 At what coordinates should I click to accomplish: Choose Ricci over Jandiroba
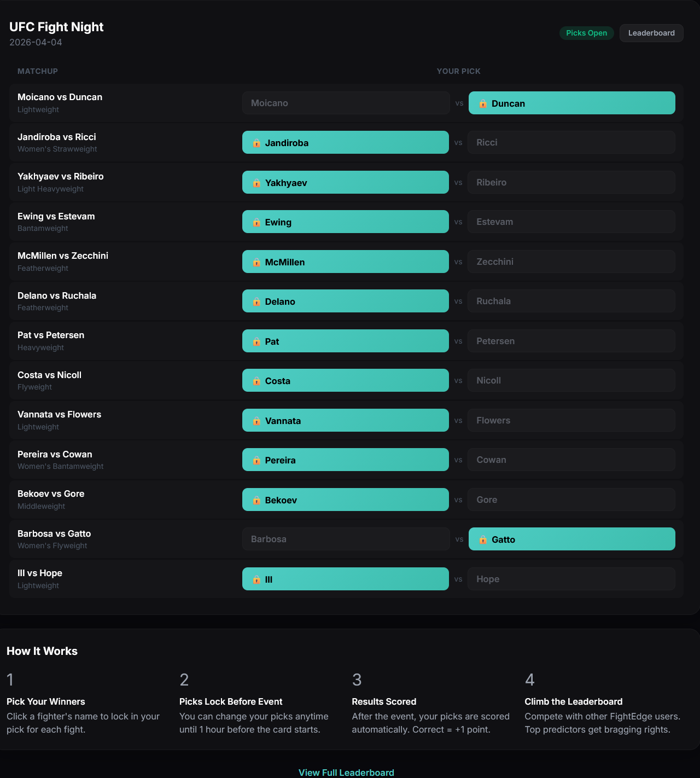[x=571, y=142]
